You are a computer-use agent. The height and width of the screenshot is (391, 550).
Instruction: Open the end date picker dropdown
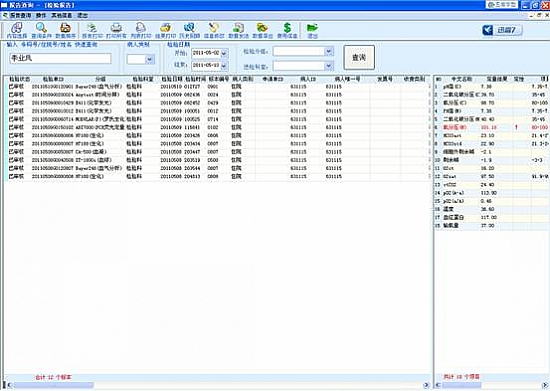tap(224, 66)
